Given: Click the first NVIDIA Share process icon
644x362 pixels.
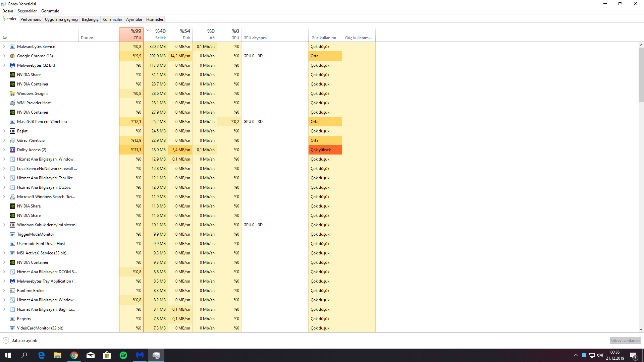Looking at the screenshot, I should coord(12,75).
